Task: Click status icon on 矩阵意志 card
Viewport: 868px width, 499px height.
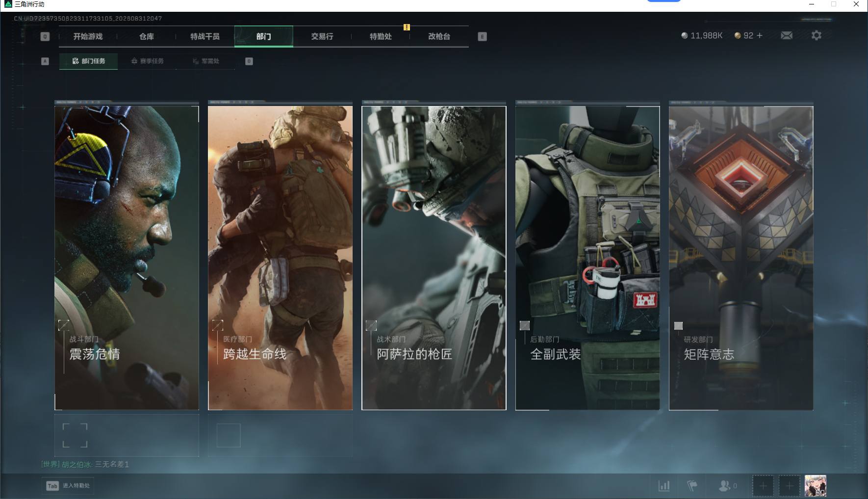Action: tap(678, 326)
